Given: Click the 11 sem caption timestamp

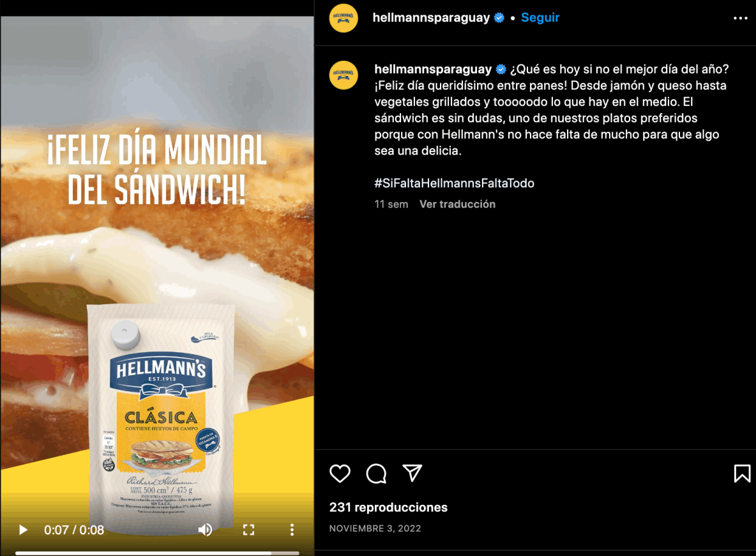Looking at the screenshot, I should click(391, 204).
